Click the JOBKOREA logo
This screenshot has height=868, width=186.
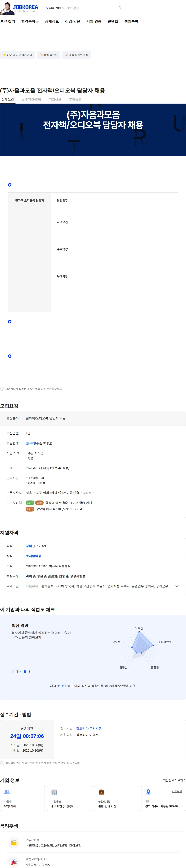tap(25, 7)
